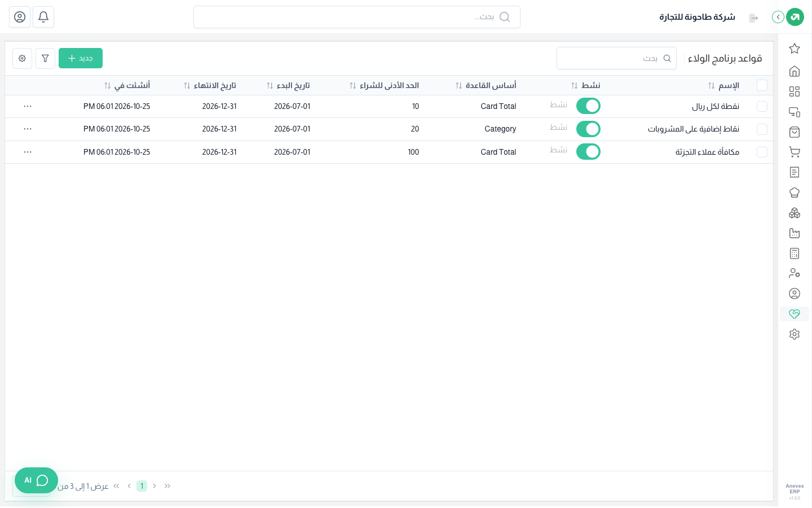Open the favorites star in the sidebar
812x508 pixels.
795,49
